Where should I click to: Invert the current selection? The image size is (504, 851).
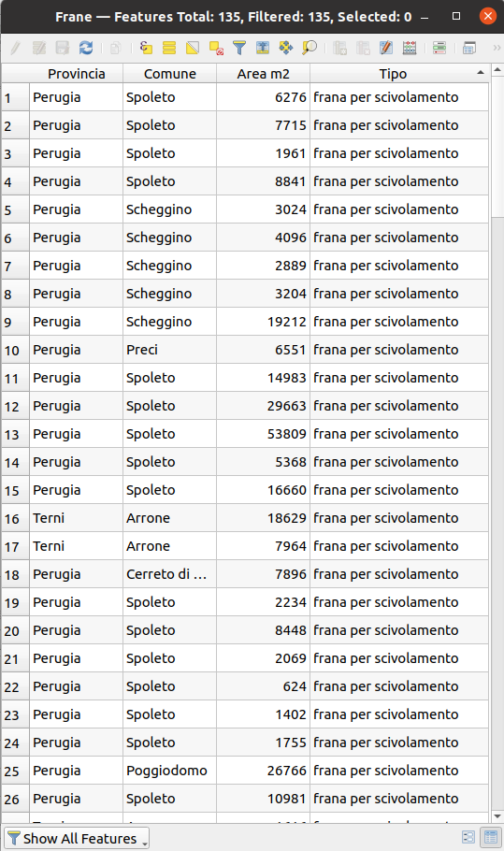[x=193, y=48]
